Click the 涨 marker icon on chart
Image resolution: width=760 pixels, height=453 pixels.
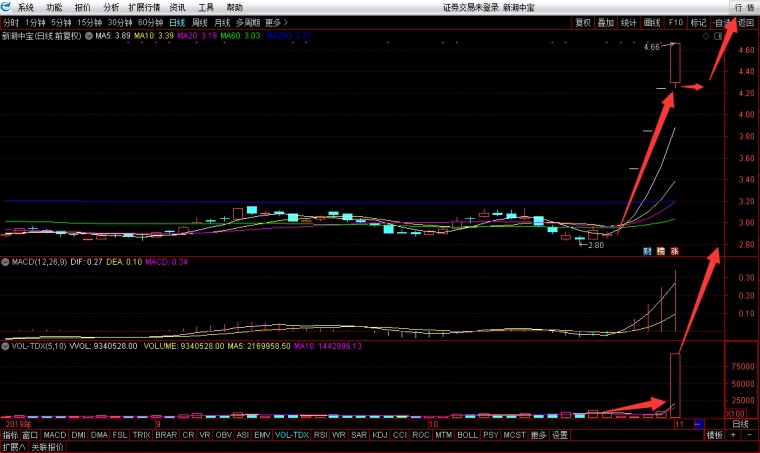[675, 250]
